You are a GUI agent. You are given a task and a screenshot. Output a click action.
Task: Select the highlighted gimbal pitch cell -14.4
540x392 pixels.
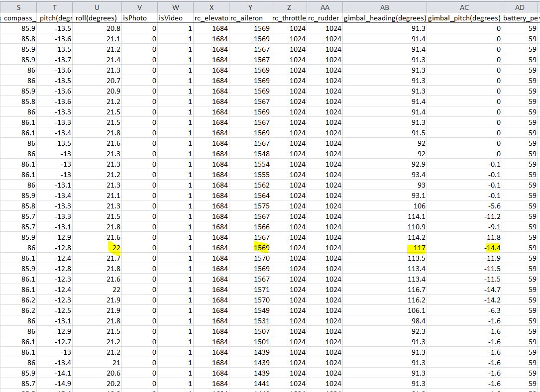[464, 248]
